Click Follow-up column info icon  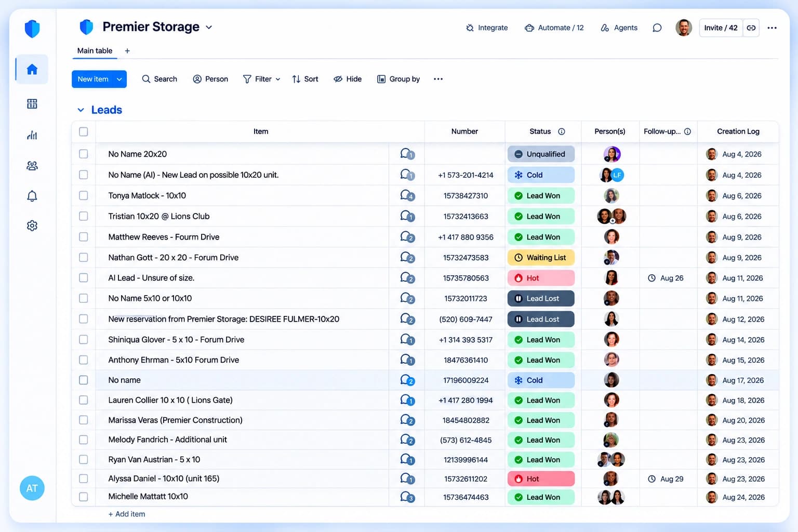(x=687, y=131)
